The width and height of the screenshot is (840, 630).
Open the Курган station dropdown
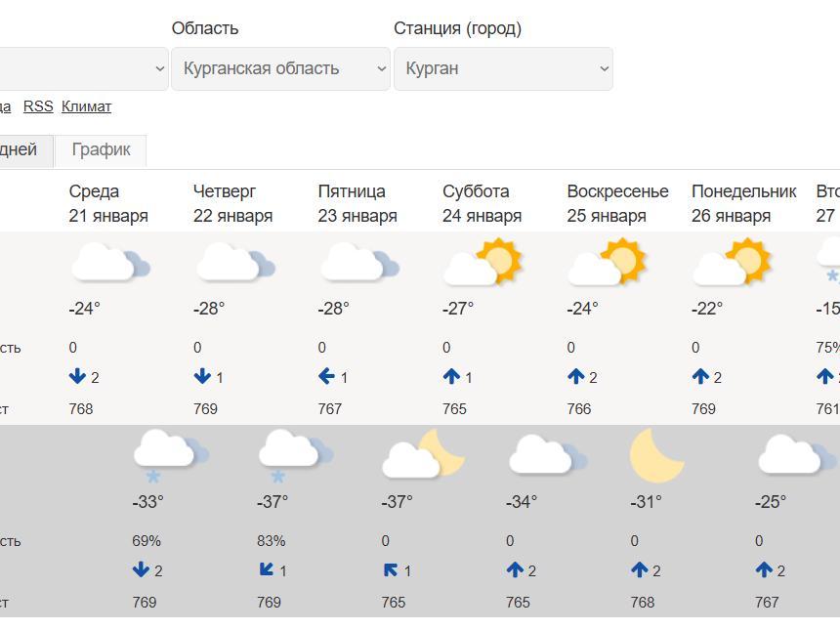503,68
